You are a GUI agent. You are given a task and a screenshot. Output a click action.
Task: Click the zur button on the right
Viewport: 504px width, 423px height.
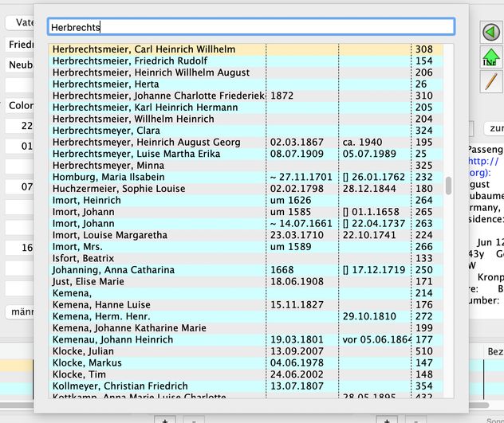(x=494, y=128)
